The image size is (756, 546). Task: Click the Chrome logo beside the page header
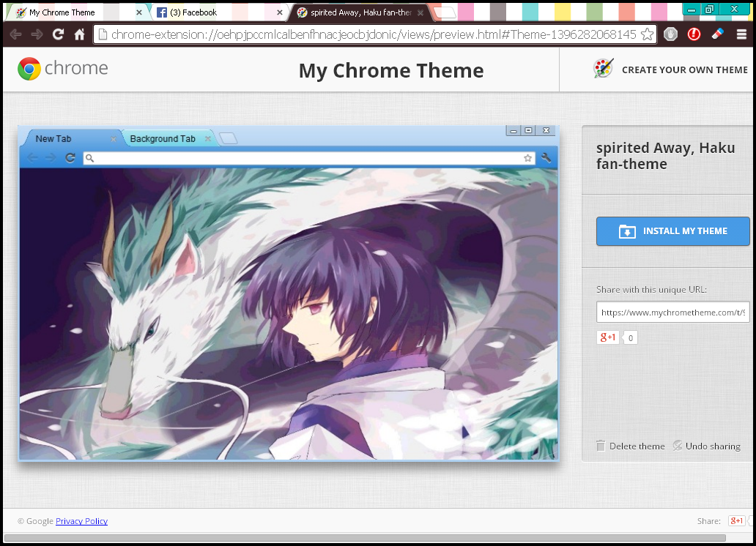28,69
